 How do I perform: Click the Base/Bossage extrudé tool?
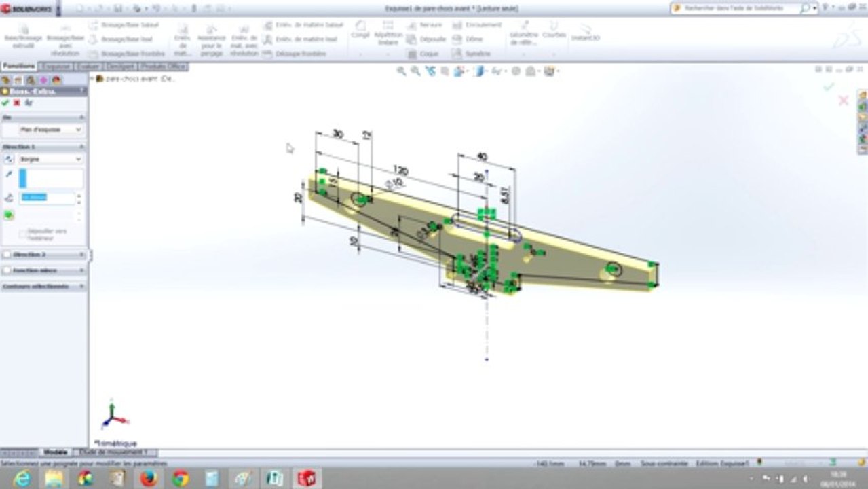(23, 36)
